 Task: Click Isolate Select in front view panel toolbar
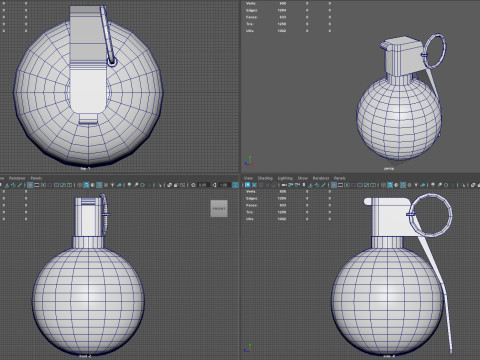[x=159, y=185]
